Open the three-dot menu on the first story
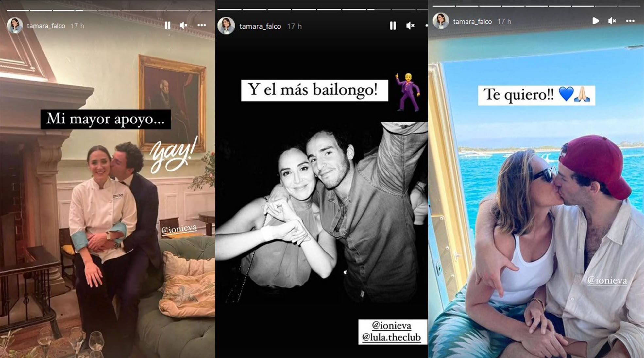 click(x=202, y=25)
